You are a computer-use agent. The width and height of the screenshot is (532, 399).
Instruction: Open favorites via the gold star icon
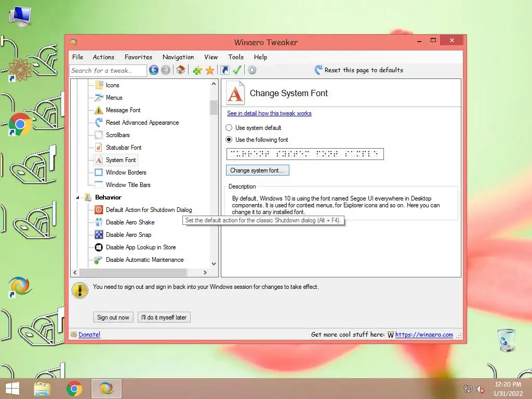pos(210,70)
